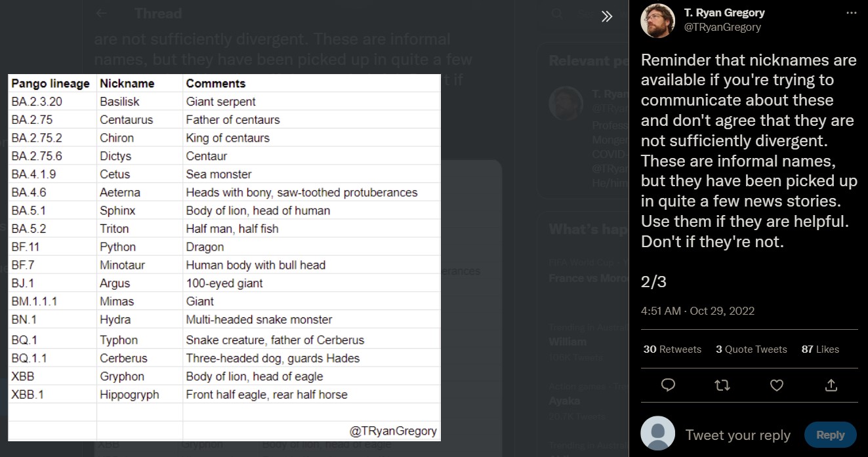The image size is (868, 457).
Task: Click the share upload icon
Action: tap(831, 385)
